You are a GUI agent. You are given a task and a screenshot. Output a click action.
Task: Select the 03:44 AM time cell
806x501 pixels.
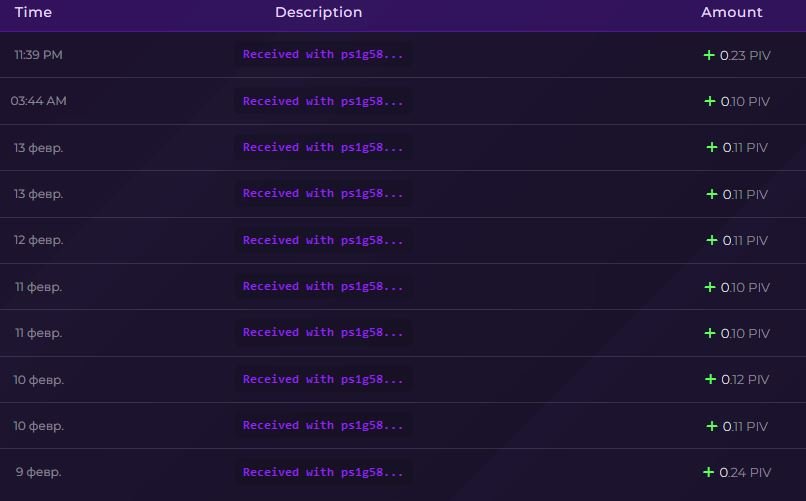pos(39,101)
